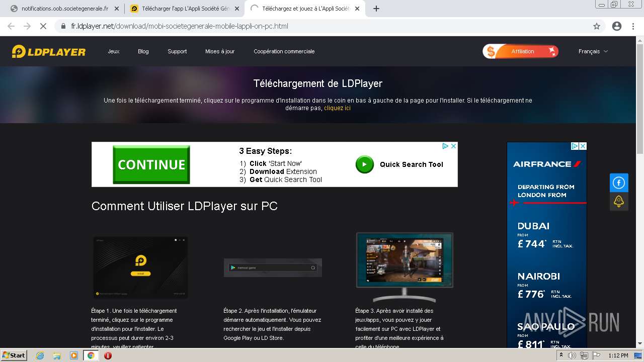Click the Affiliation button

tap(521, 51)
